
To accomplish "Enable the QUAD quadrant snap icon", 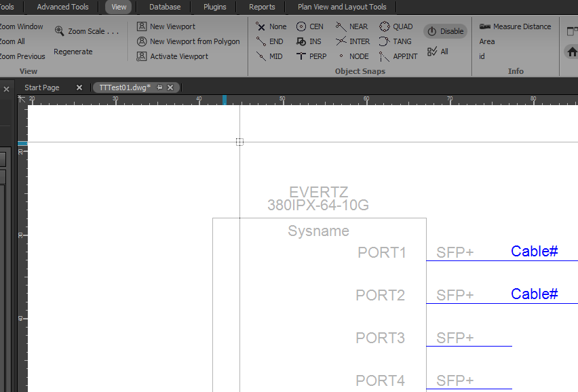I will 385,26.
